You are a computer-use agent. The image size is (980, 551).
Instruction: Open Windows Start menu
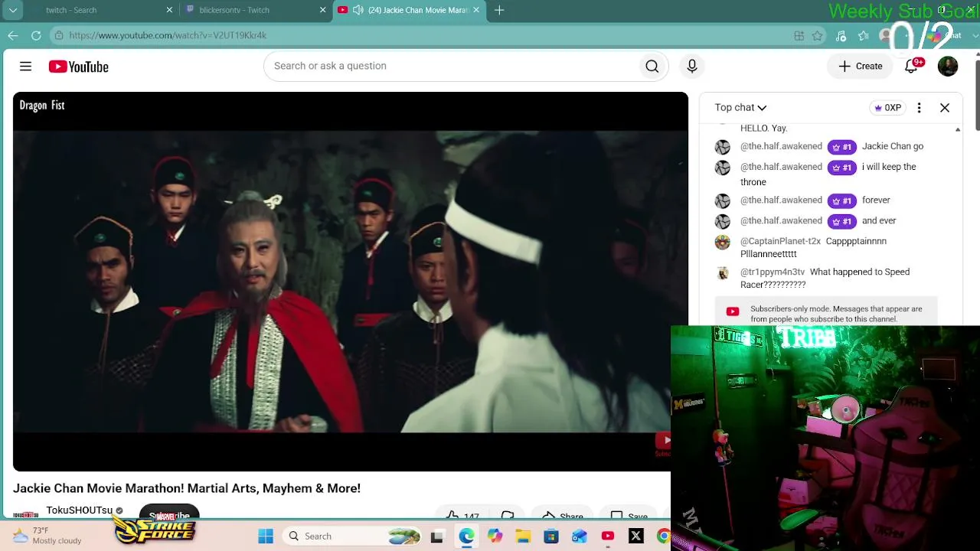point(266,536)
